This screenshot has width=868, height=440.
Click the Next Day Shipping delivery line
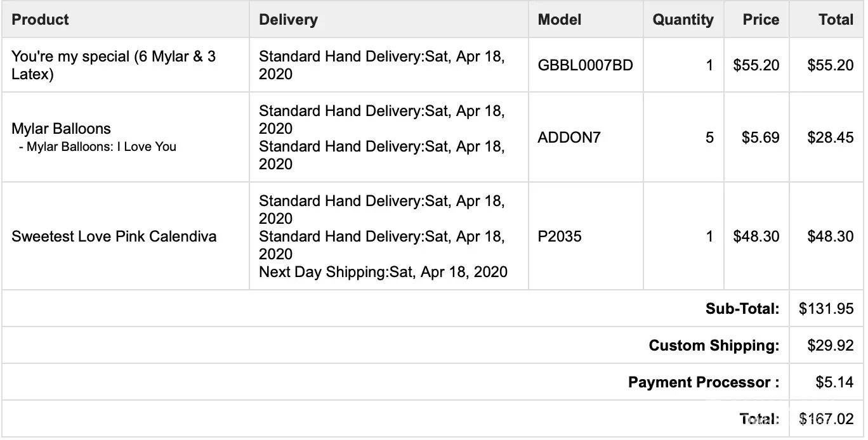pyautogui.click(x=383, y=272)
